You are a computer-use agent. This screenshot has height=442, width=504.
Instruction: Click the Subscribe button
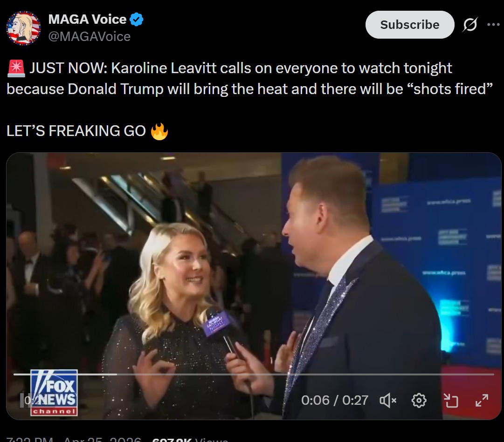point(410,25)
